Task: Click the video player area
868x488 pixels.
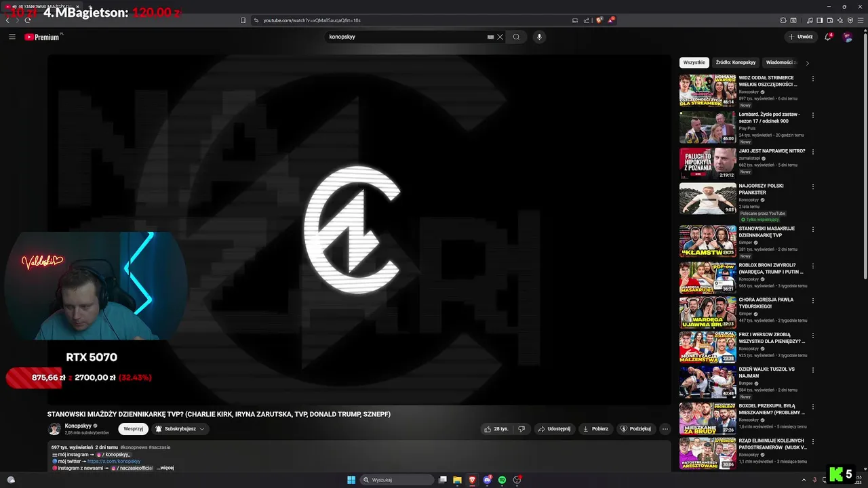Action: (x=359, y=230)
